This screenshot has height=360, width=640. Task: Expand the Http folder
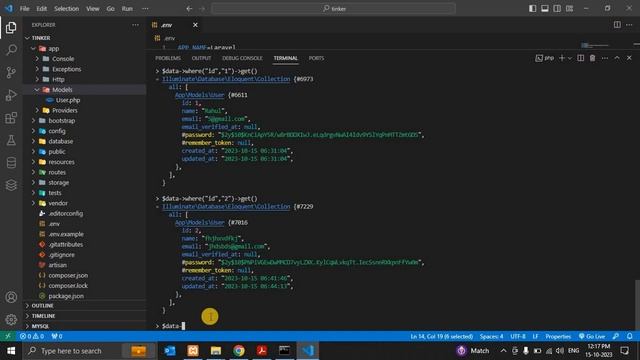(58, 80)
